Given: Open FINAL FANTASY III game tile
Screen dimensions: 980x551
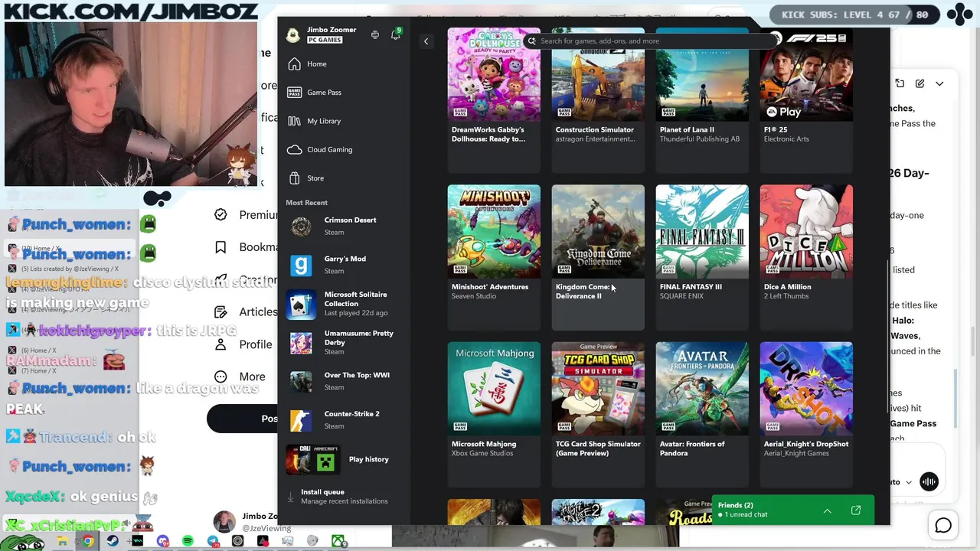Looking at the screenshot, I should (x=702, y=257).
